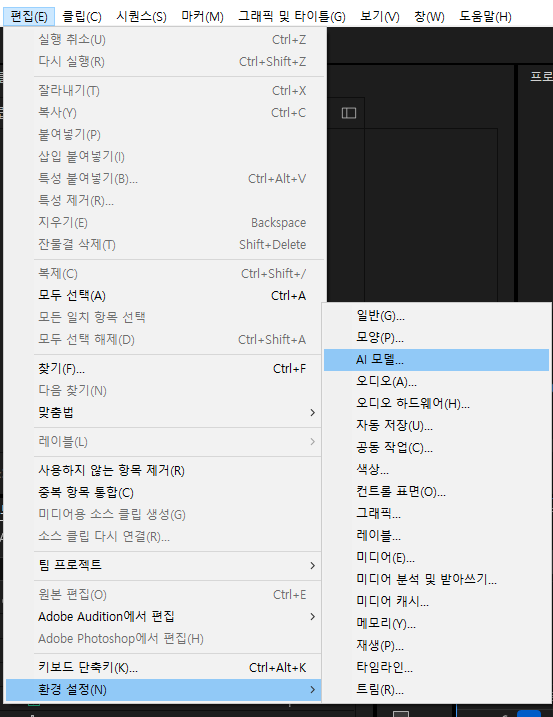Click 삽입 붙여넣기(I) menu entry
This screenshot has height=717, width=553.
(x=164, y=156)
